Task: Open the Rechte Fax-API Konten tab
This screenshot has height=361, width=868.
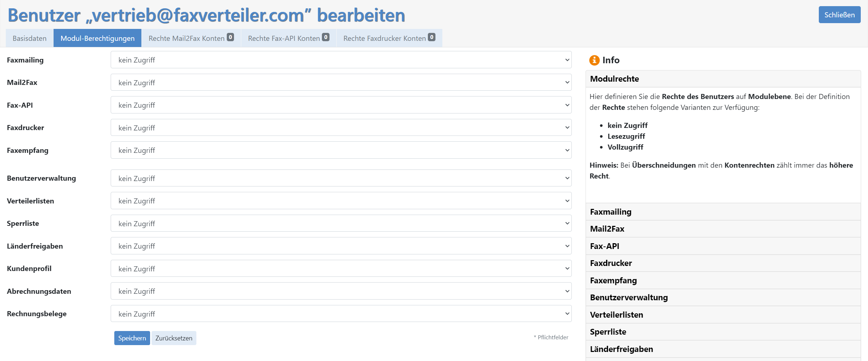Action: pos(289,38)
